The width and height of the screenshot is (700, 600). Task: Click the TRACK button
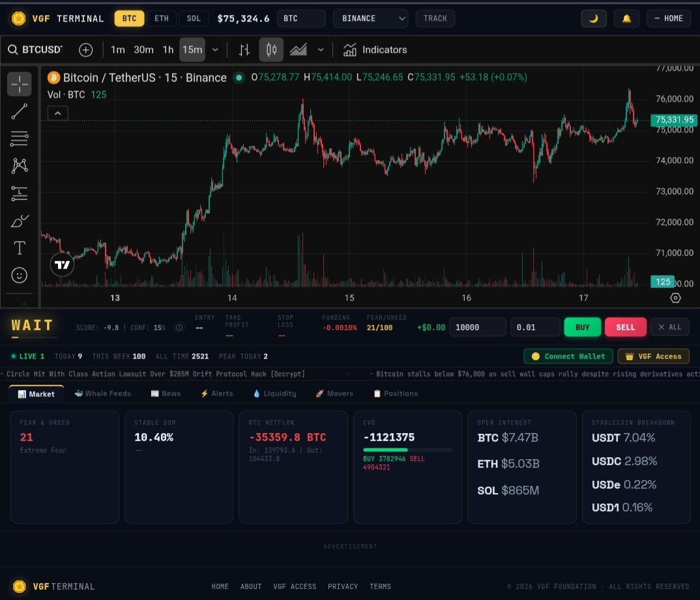coord(435,18)
